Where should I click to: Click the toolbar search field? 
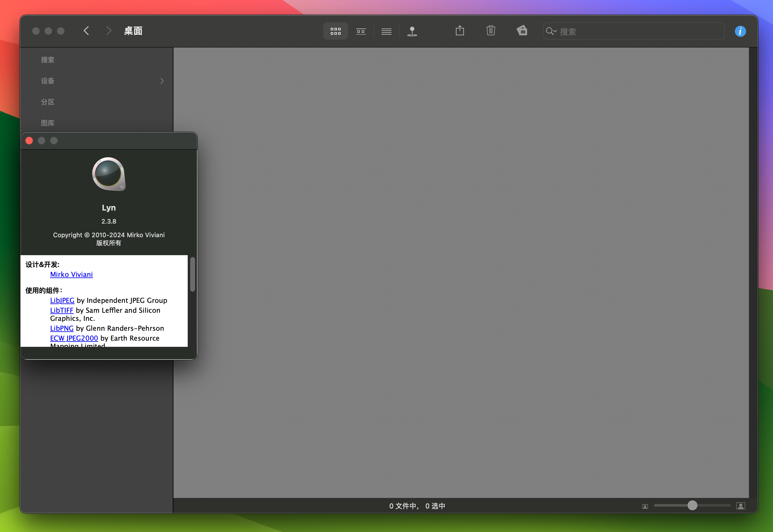[x=634, y=31]
